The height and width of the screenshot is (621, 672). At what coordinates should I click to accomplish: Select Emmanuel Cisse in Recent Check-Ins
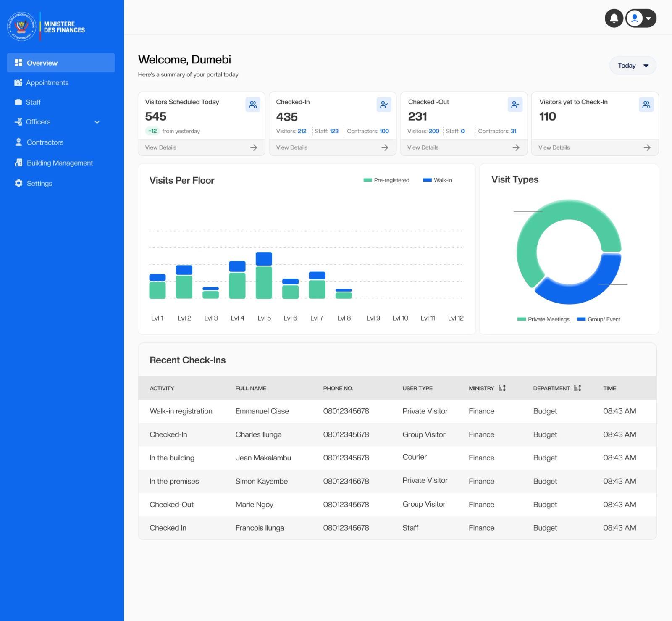262,411
